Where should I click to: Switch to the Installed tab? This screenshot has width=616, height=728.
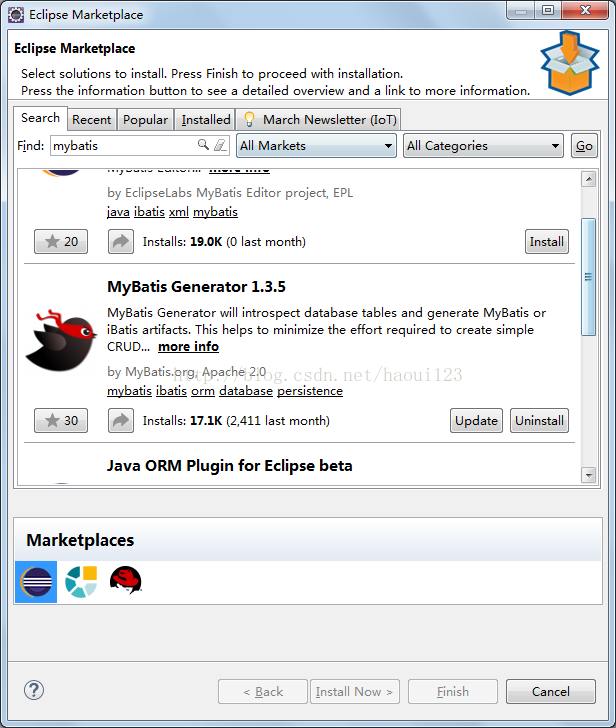[206, 120]
